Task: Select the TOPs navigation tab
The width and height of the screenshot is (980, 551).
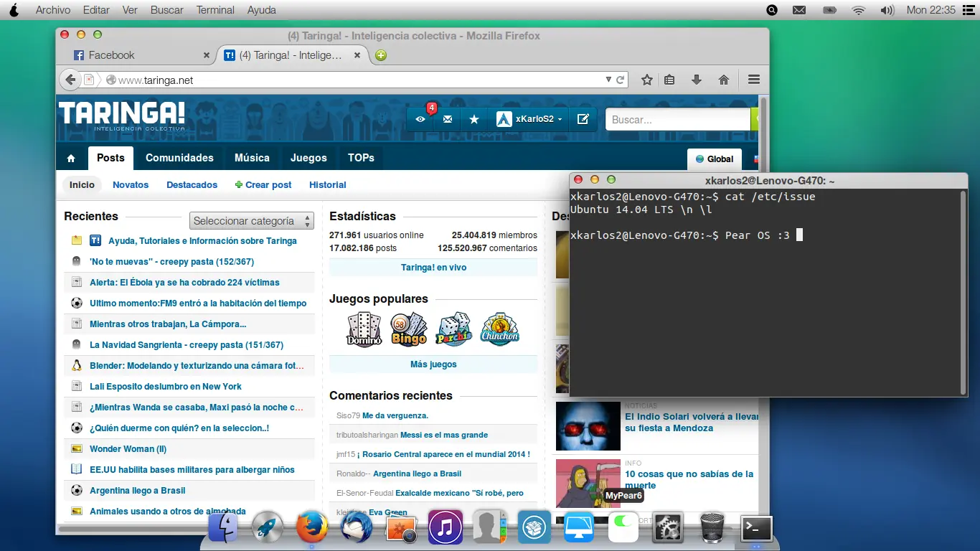Action: [x=361, y=158]
